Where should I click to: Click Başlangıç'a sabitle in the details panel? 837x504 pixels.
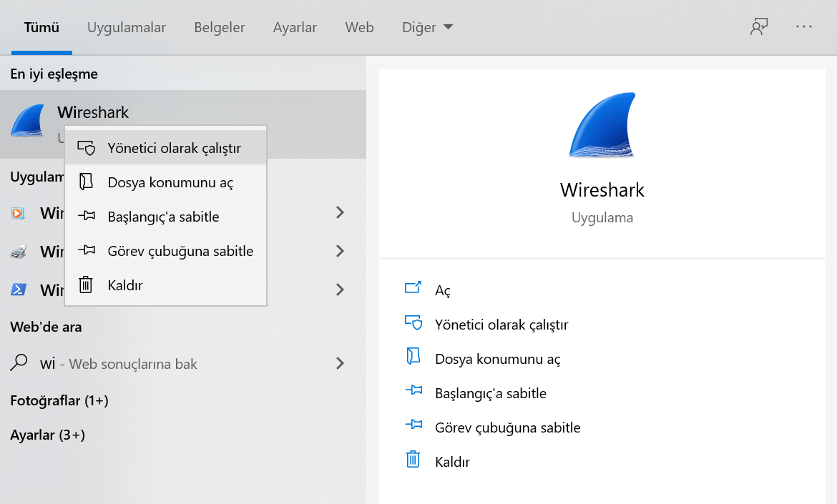click(x=491, y=393)
